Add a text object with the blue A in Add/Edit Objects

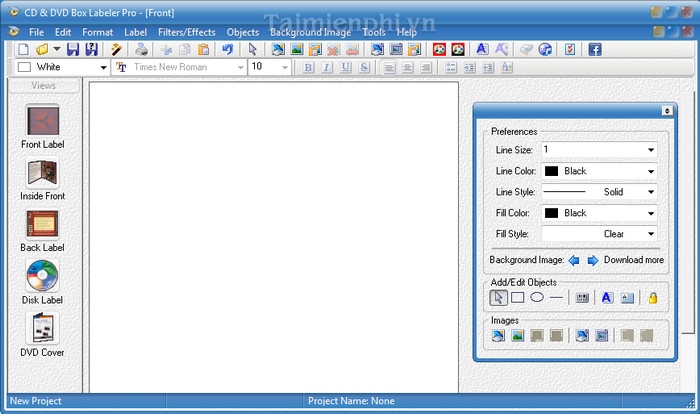point(607,297)
